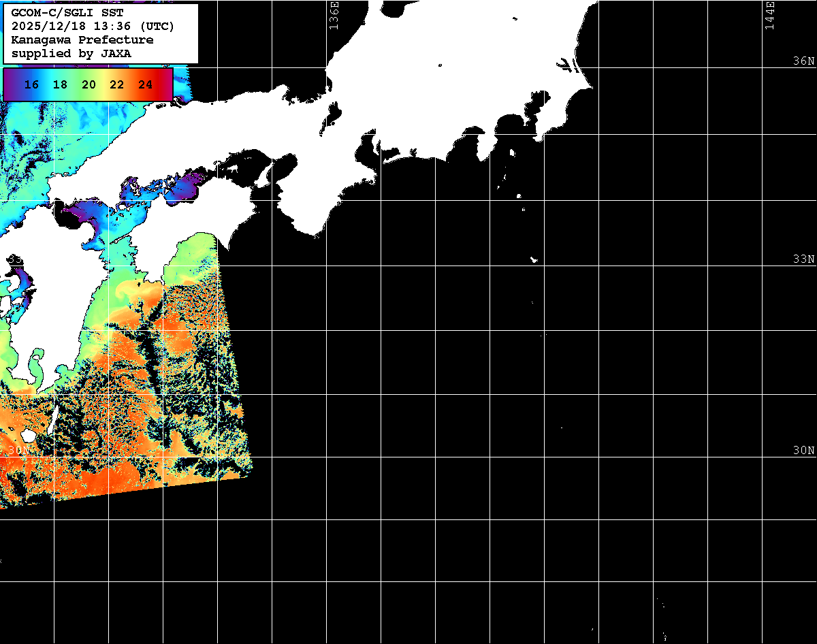The height and width of the screenshot is (644, 817).
Task: Click the 36N latitude label
Action: click(x=803, y=61)
